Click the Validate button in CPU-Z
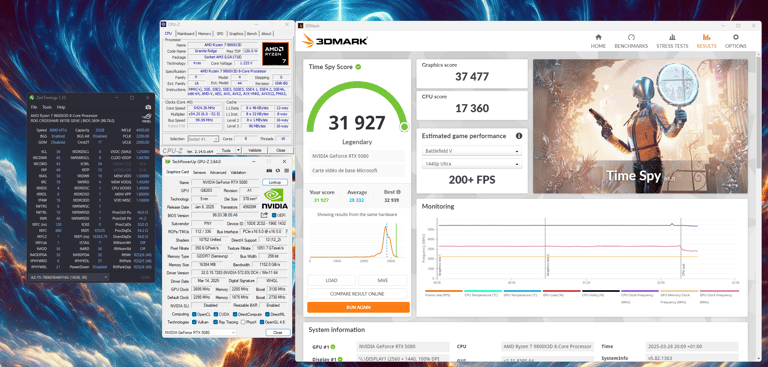This screenshot has width=768, height=367. (x=255, y=150)
